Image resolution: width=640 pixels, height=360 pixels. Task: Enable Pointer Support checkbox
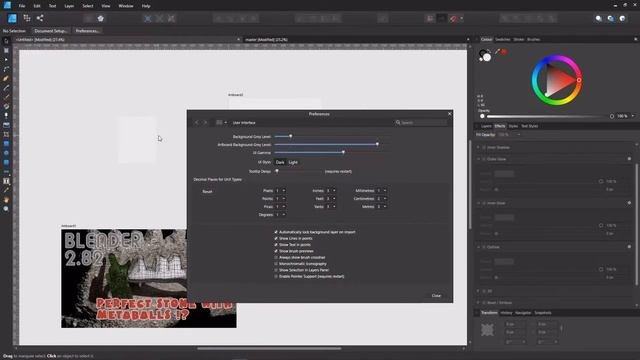click(x=276, y=276)
